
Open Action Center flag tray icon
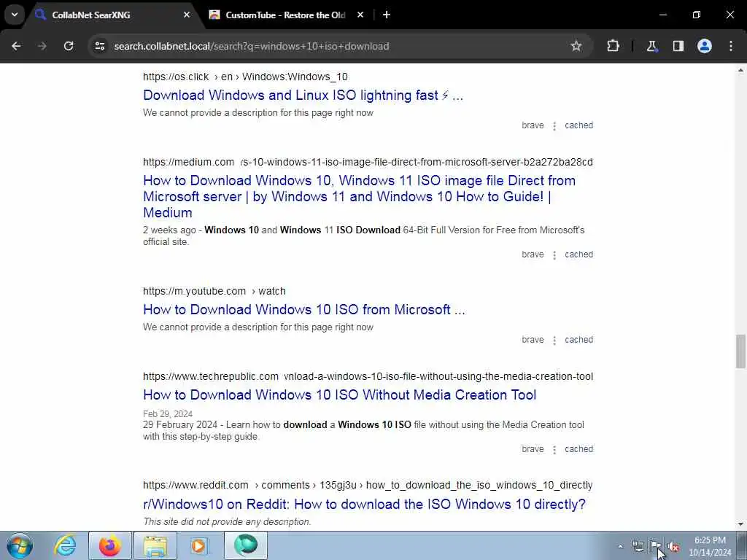point(656,547)
